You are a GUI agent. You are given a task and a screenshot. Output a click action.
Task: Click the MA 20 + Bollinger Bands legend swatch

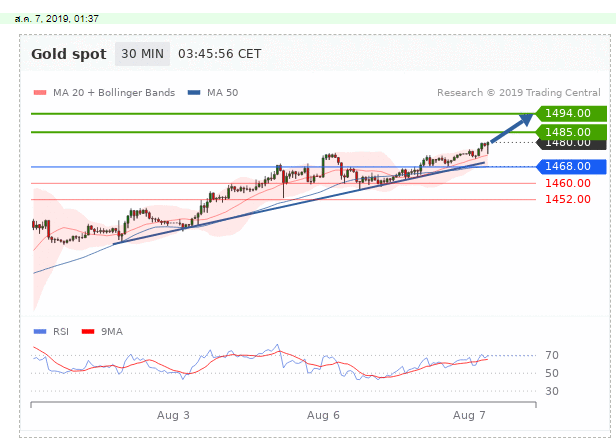(x=40, y=93)
